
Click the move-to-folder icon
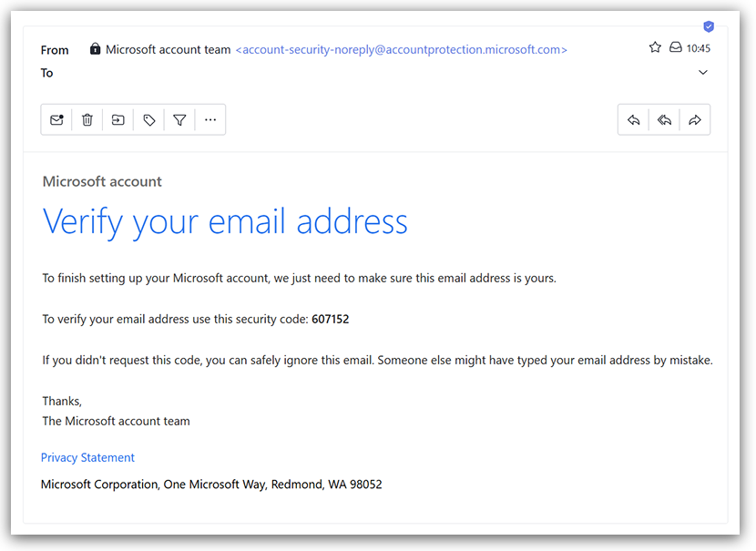[x=118, y=119]
